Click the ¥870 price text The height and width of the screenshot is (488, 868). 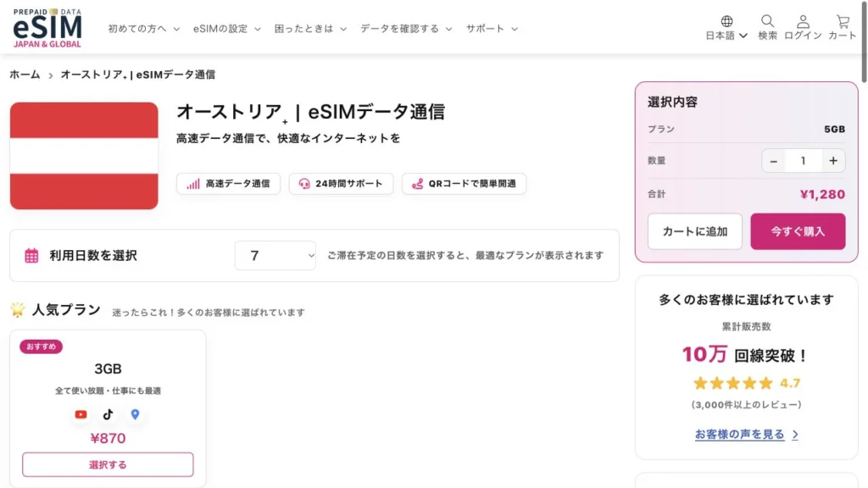108,438
